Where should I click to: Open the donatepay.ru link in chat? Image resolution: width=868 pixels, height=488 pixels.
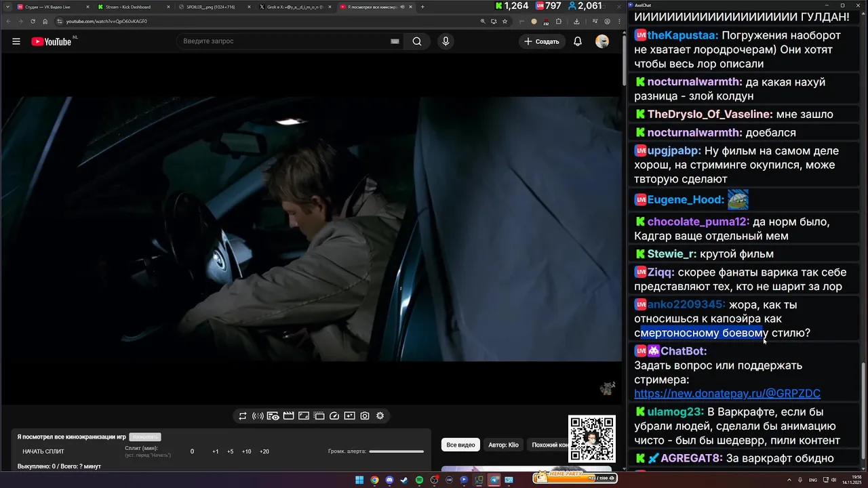pos(727,394)
